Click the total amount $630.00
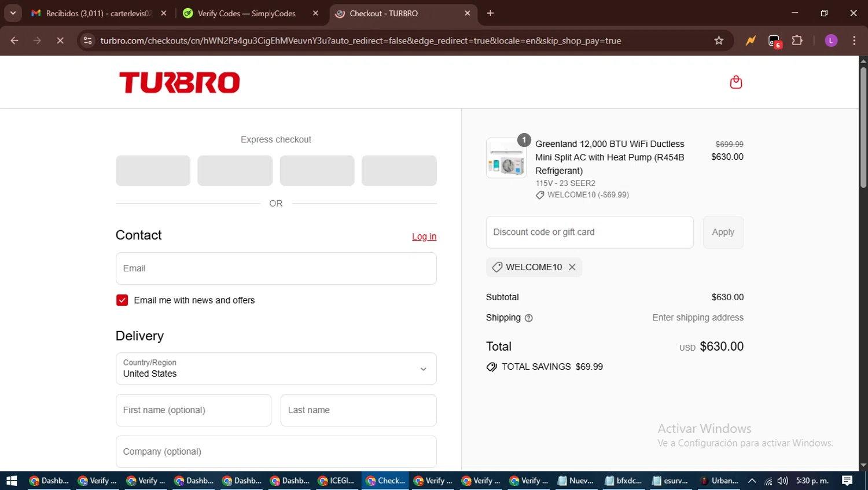868x490 pixels. [x=722, y=347]
